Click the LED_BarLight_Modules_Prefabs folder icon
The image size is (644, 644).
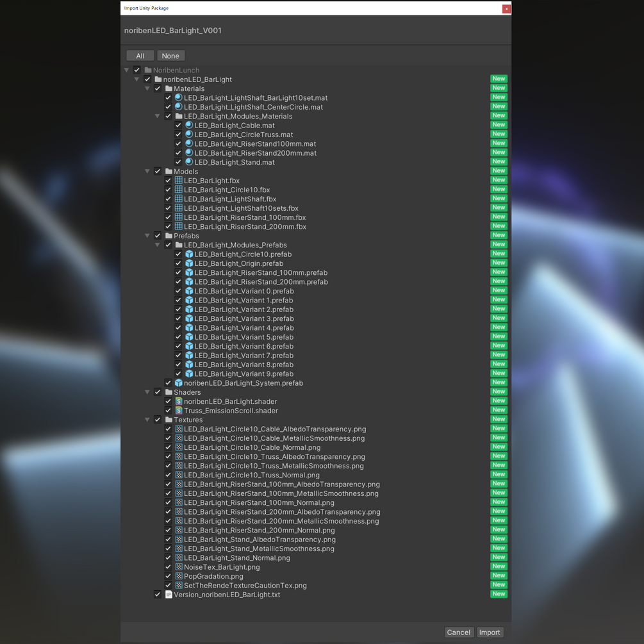tap(179, 245)
